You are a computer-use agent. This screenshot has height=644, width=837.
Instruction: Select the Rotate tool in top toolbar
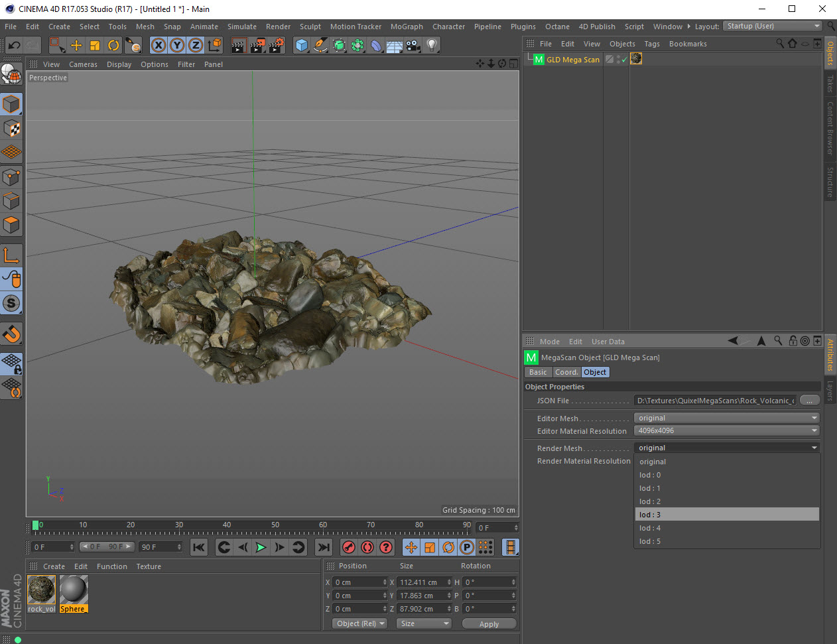113,45
